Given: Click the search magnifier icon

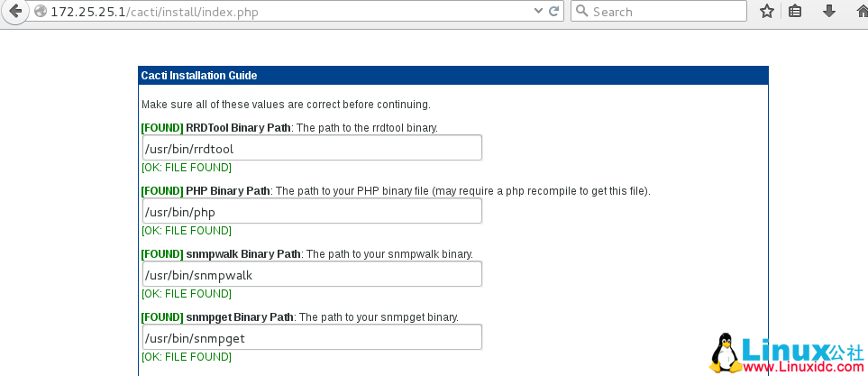Looking at the screenshot, I should [582, 12].
